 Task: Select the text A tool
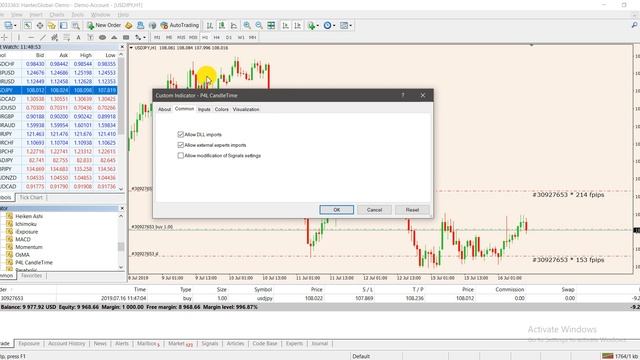coord(78,37)
